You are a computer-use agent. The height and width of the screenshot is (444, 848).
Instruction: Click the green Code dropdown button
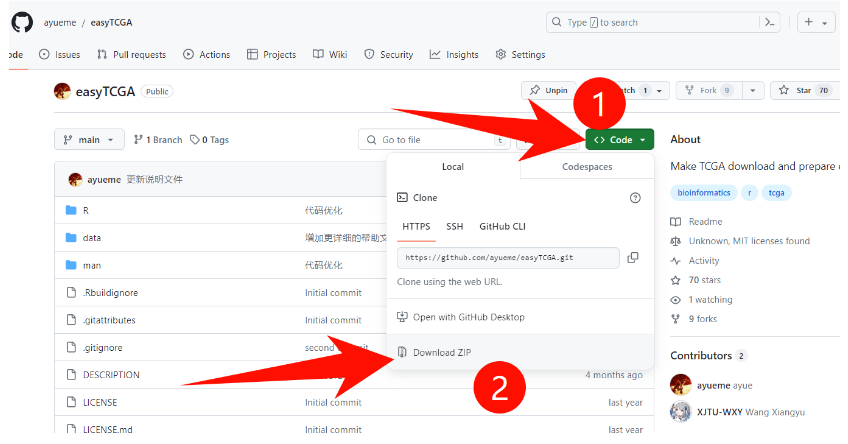click(620, 140)
